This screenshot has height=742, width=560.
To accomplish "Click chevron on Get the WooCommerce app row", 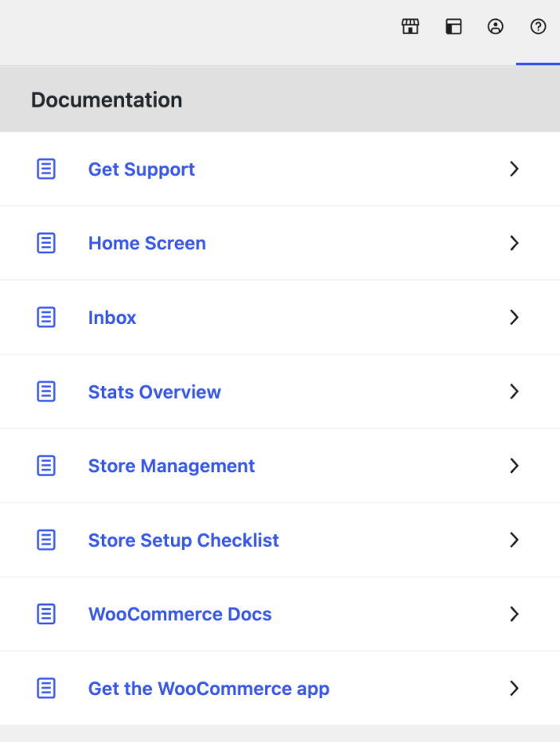I will click(x=514, y=688).
